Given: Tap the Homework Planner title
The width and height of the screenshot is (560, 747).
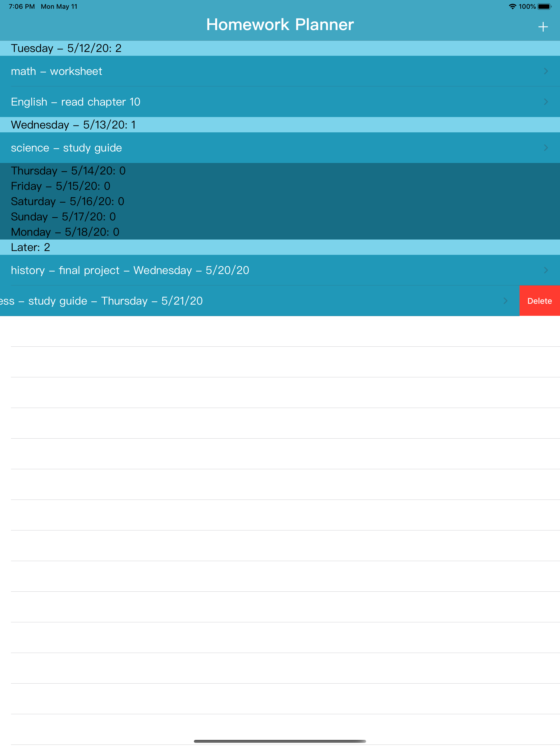Looking at the screenshot, I should pyautogui.click(x=280, y=25).
